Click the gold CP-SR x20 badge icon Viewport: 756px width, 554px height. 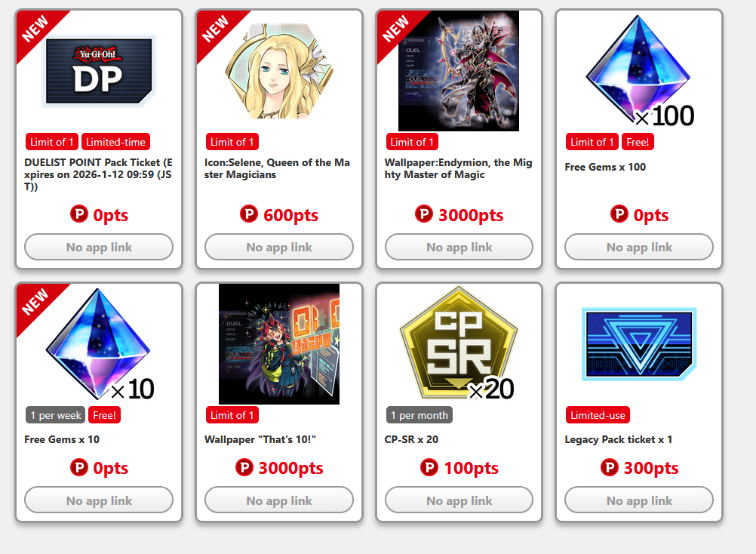(x=459, y=343)
